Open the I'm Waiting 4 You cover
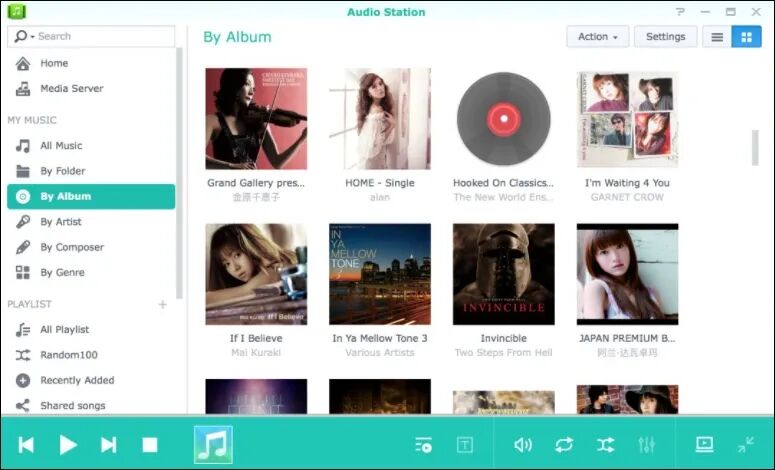This screenshot has width=775, height=470. [627, 119]
